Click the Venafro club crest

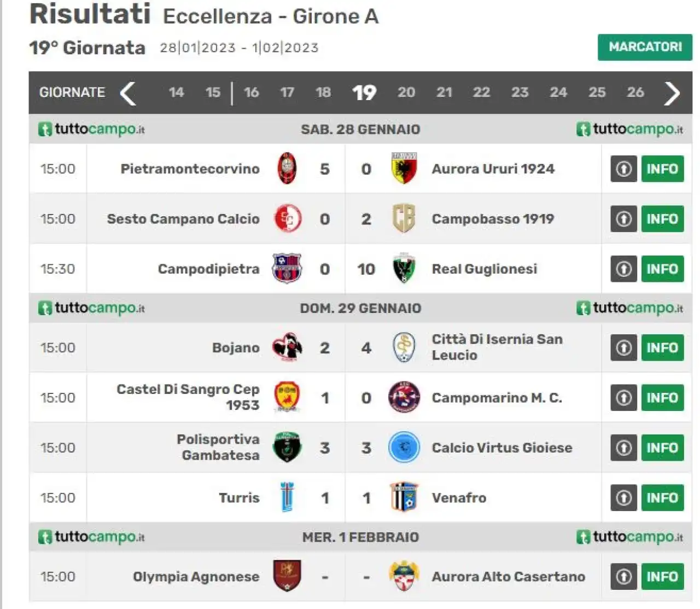(404, 497)
